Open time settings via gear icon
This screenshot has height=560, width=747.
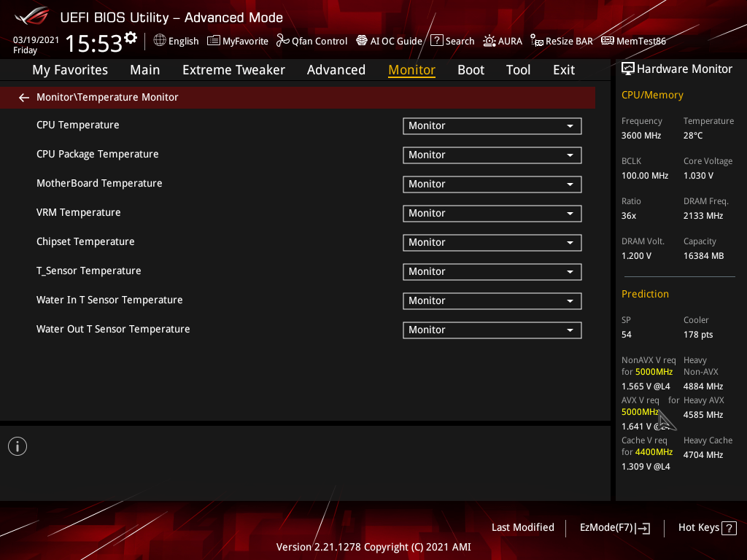(131, 38)
